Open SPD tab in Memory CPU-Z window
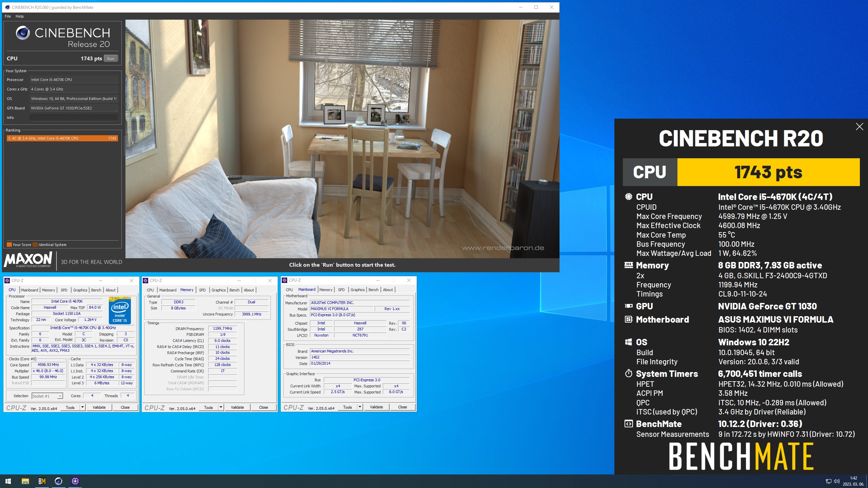868x488 pixels. click(x=202, y=290)
